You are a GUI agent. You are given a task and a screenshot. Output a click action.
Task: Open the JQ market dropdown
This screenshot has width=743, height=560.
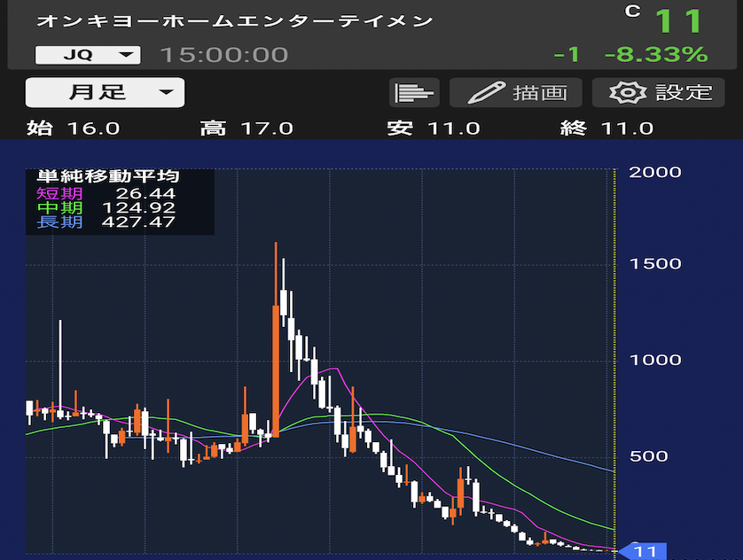88,55
